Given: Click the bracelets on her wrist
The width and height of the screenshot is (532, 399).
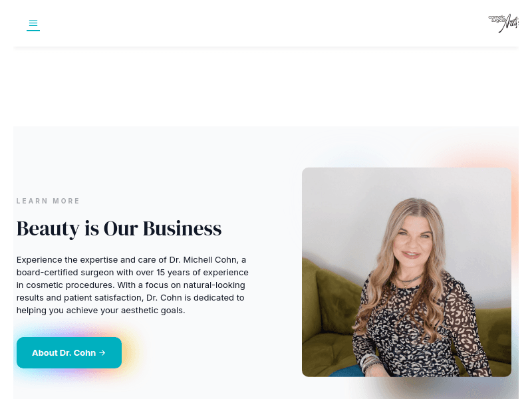Looking at the screenshot, I should pyautogui.click(x=369, y=363).
